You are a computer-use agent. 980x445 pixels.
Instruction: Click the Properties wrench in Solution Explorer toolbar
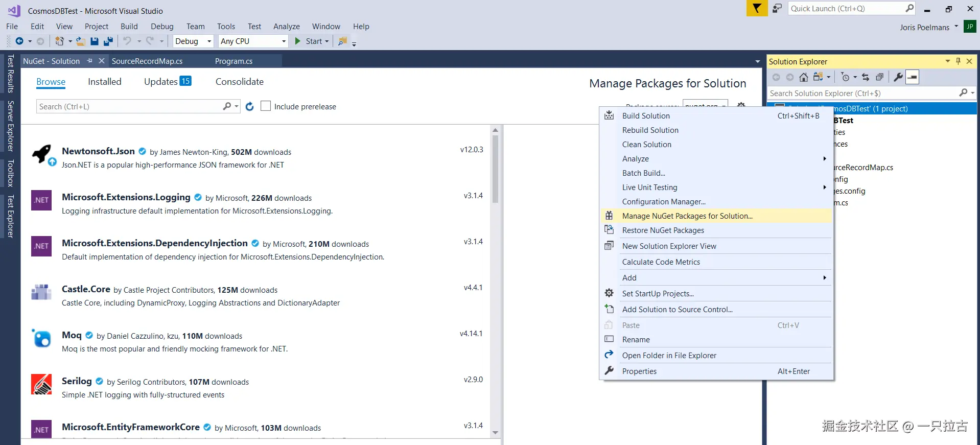click(x=898, y=77)
